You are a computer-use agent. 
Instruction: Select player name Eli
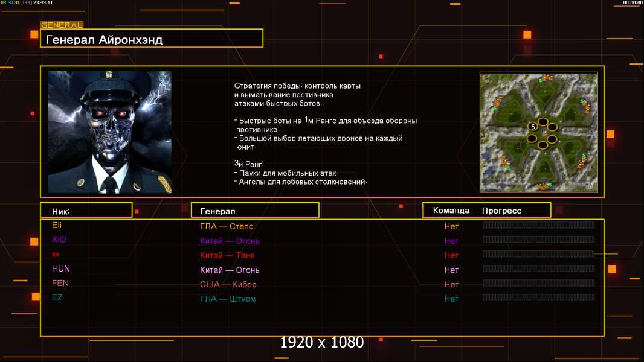tap(57, 225)
